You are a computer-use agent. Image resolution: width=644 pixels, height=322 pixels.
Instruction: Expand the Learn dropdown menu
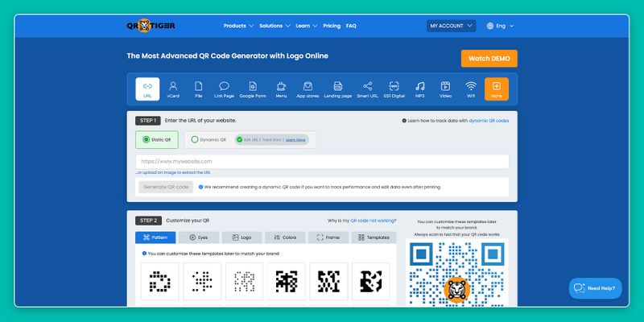pyautogui.click(x=307, y=26)
